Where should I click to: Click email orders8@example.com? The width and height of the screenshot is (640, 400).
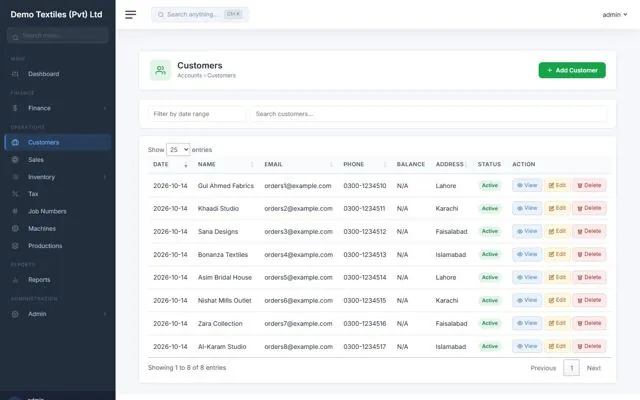coord(298,347)
